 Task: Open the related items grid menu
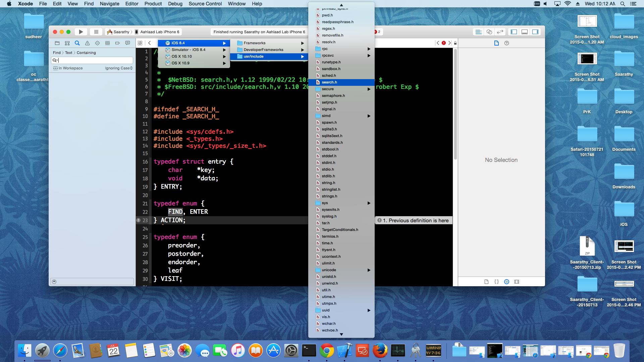tap(140, 43)
